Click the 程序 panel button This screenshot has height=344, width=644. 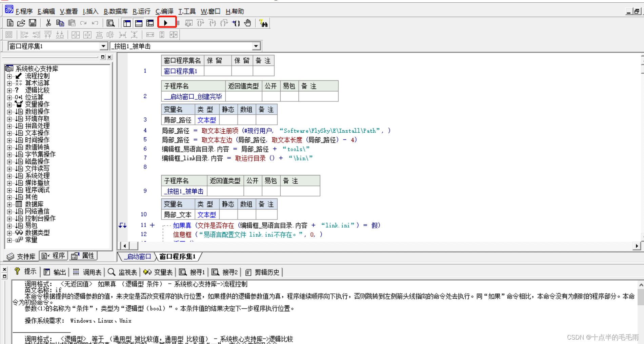pos(53,256)
